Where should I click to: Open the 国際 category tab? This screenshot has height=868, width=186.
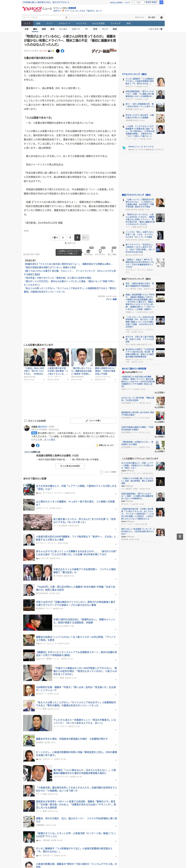[44, 29]
